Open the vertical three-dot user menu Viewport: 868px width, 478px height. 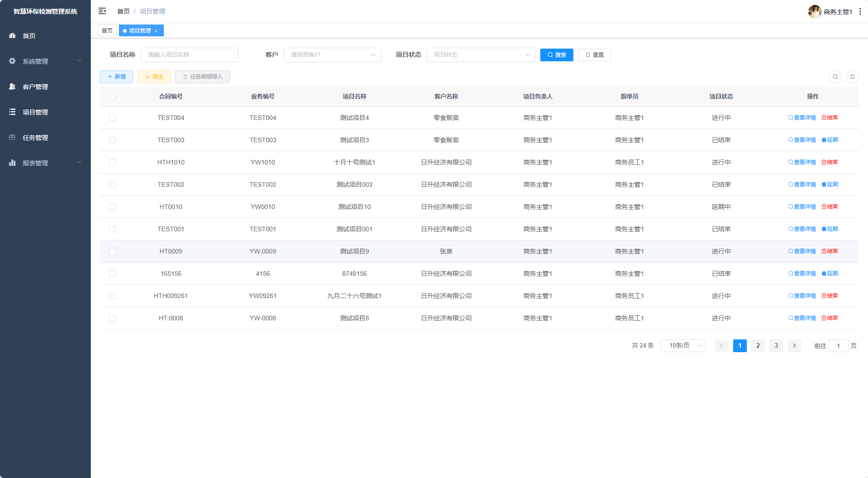click(860, 11)
